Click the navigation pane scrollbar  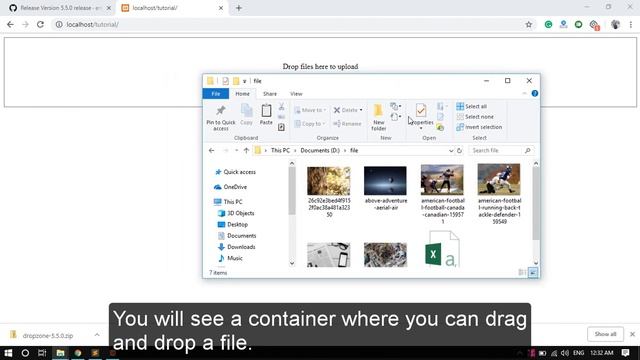(292, 191)
